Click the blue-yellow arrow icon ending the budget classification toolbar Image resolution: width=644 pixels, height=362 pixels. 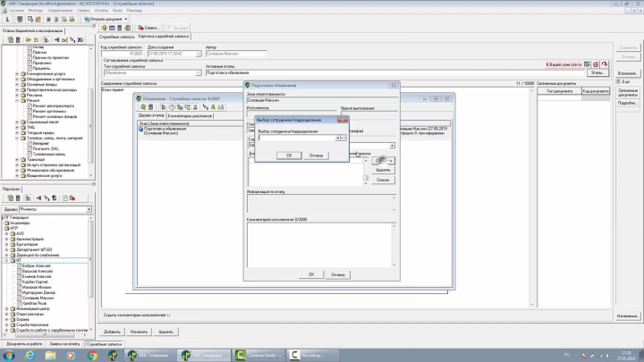point(80,40)
